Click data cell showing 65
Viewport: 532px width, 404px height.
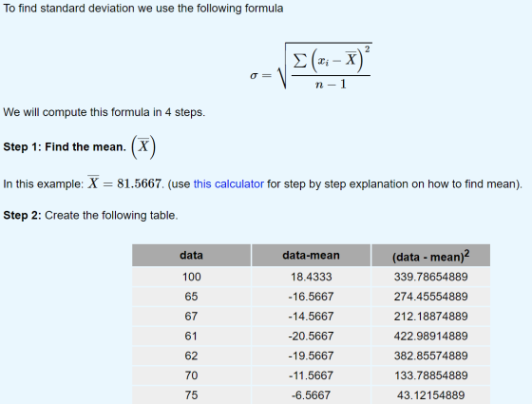coord(191,297)
